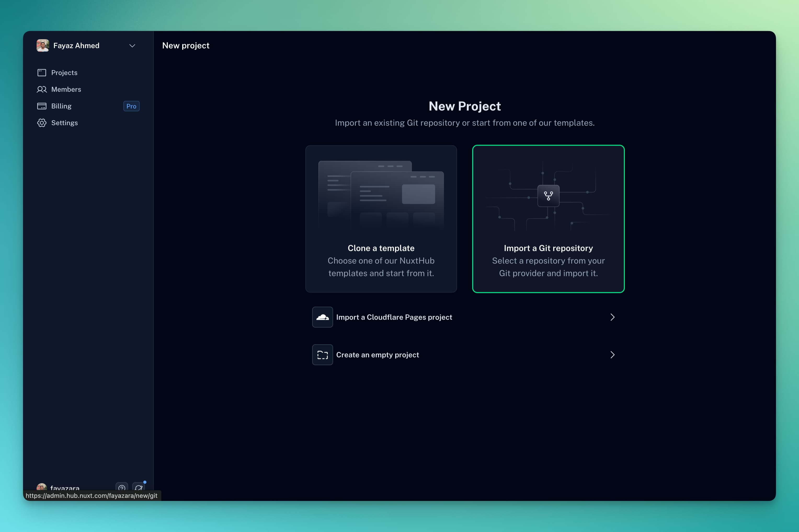Screen dimensions: 799x532
Task: Click the planet icon with blue notification dot
Action: coord(139,488)
